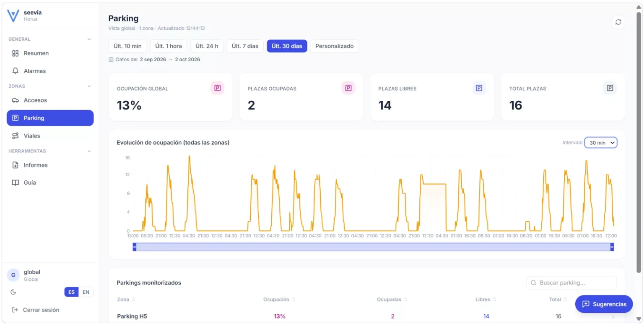Open the Parking sidebar item

coord(50,118)
